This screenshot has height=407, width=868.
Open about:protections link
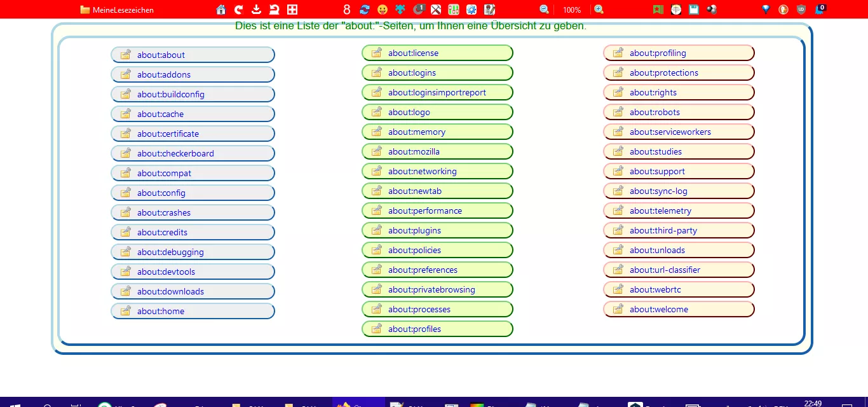tap(679, 72)
